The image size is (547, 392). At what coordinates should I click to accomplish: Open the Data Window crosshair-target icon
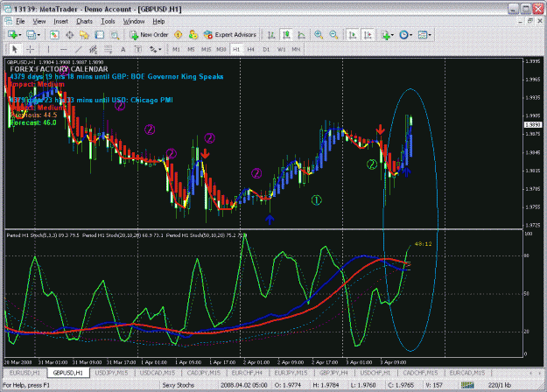coord(69,35)
